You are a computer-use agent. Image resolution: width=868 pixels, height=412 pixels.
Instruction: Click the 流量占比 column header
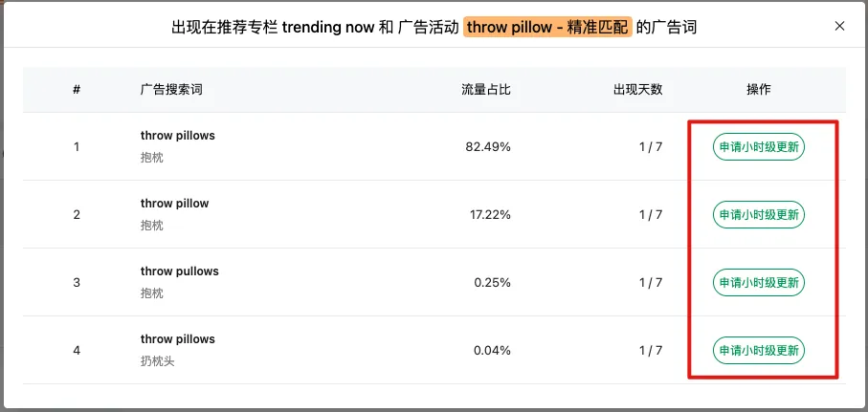coord(486,90)
